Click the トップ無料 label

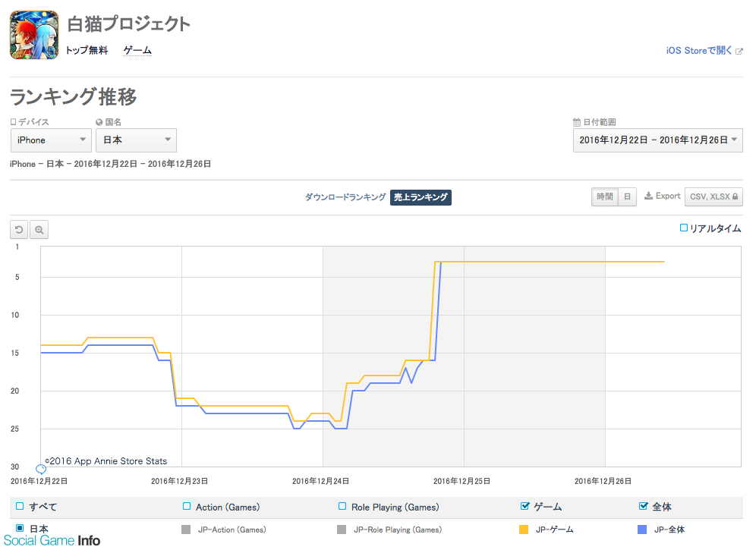pos(87,50)
